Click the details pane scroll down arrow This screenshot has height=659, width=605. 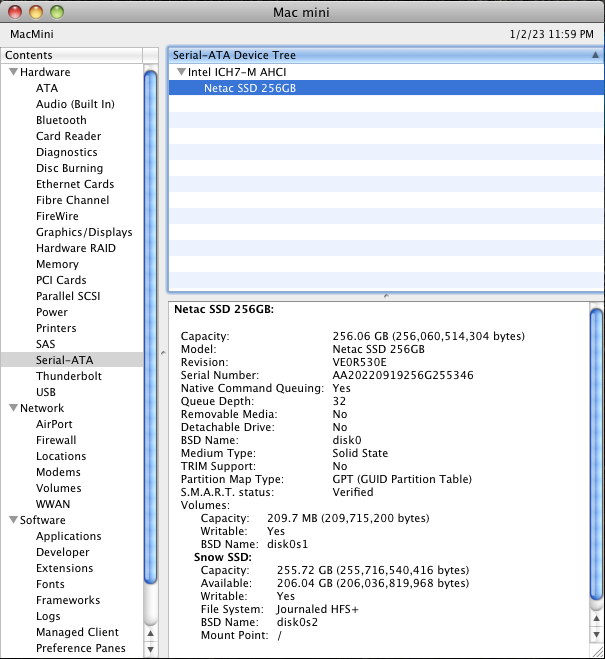[x=596, y=634]
